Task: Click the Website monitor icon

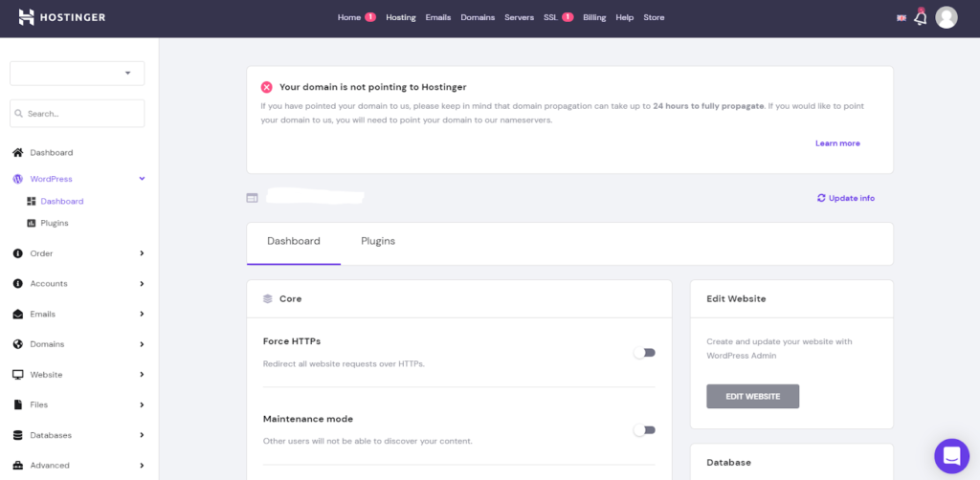Action: tap(18, 375)
